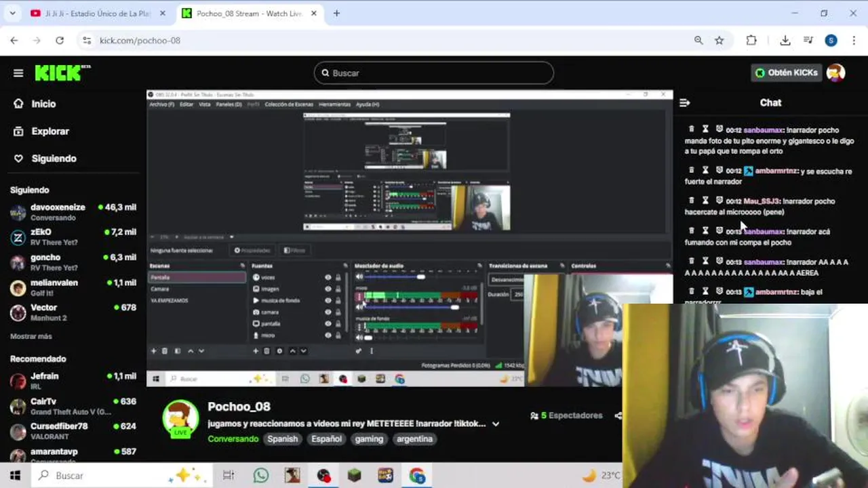Open 'Colección de Escenas' menu in streamed OBS
This screenshot has width=868, height=488.
coord(289,104)
